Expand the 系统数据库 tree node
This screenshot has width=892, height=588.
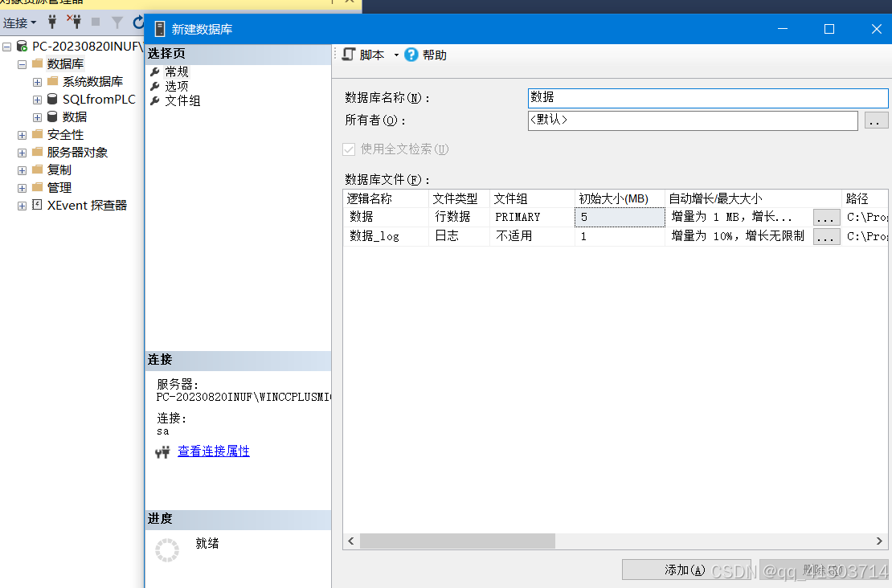(37, 81)
